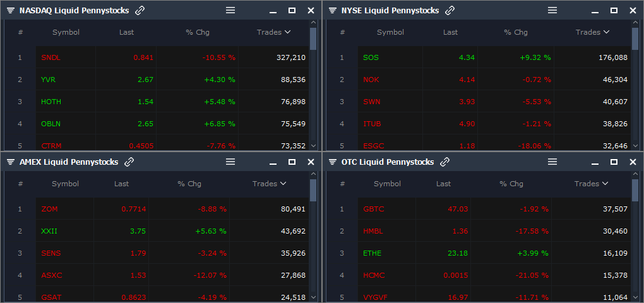This screenshot has width=644, height=303.
Task: Click link icon beside AMEX Liquid Pennystocks title
Action: tap(129, 162)
